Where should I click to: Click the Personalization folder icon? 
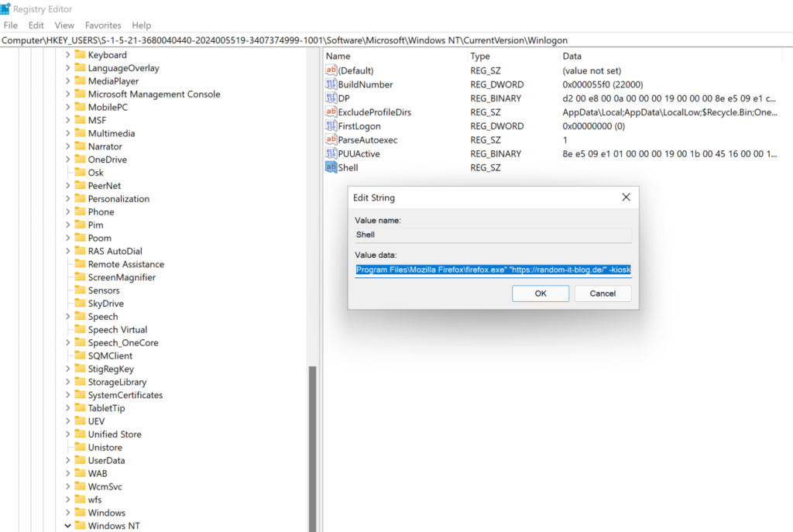click(x=80, y=199)
